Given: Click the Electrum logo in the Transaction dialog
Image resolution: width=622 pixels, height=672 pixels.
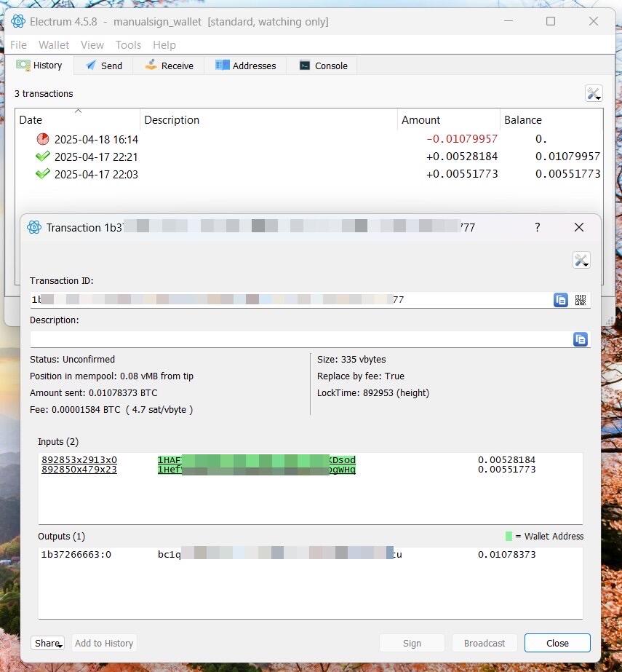Looking at the screenshot, I should pyautogui.click(x=34, y=227).
